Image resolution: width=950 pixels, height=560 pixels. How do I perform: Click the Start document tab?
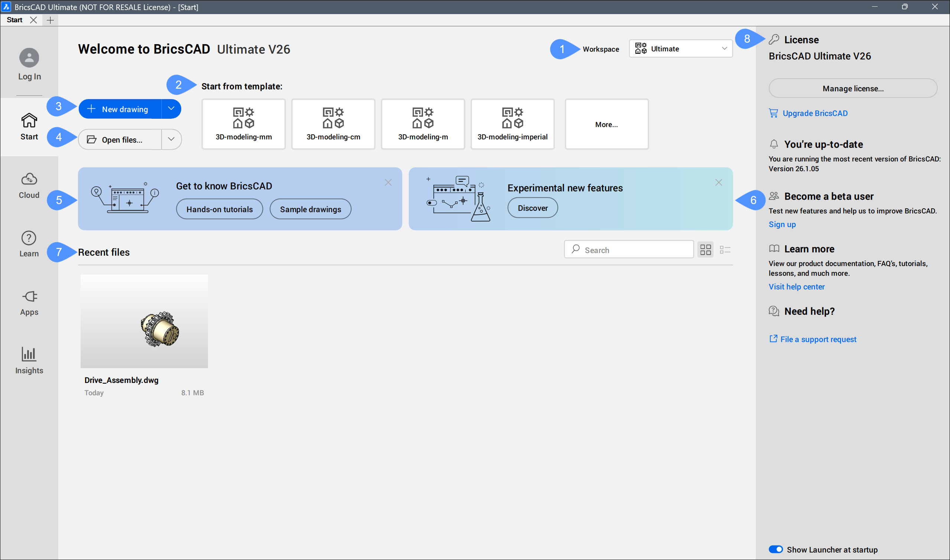click(15, 20)
